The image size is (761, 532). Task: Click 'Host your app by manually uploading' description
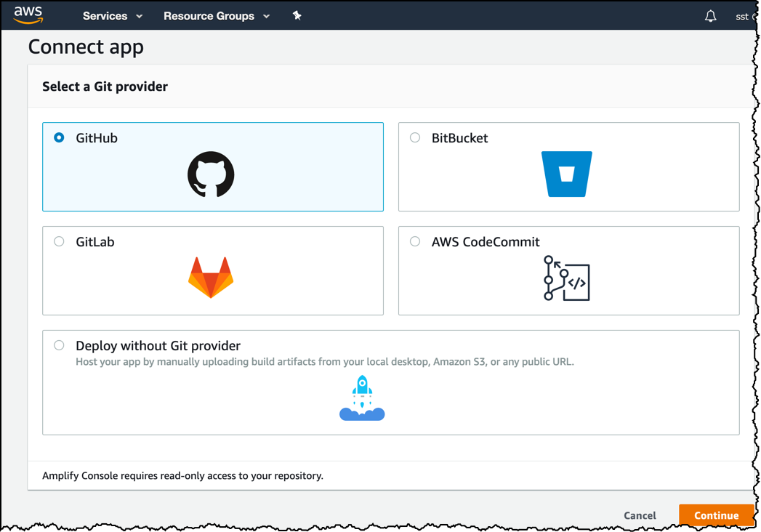[325, 362]
